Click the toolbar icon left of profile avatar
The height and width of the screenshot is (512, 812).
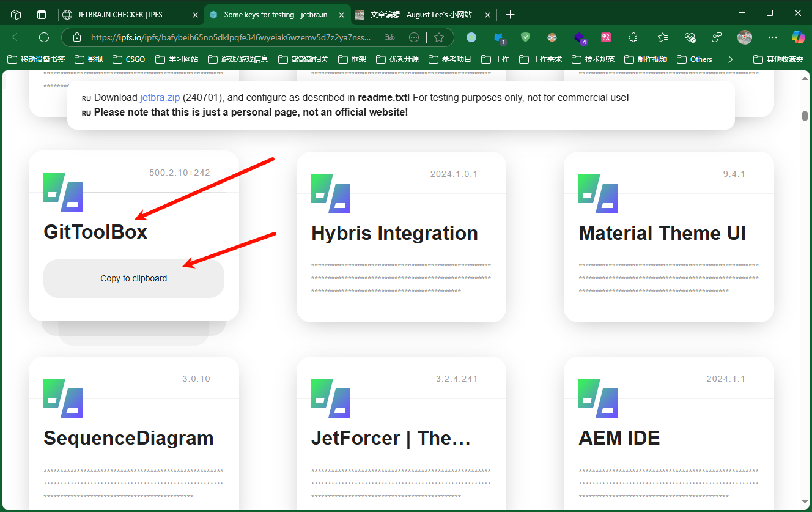point(717,37)
